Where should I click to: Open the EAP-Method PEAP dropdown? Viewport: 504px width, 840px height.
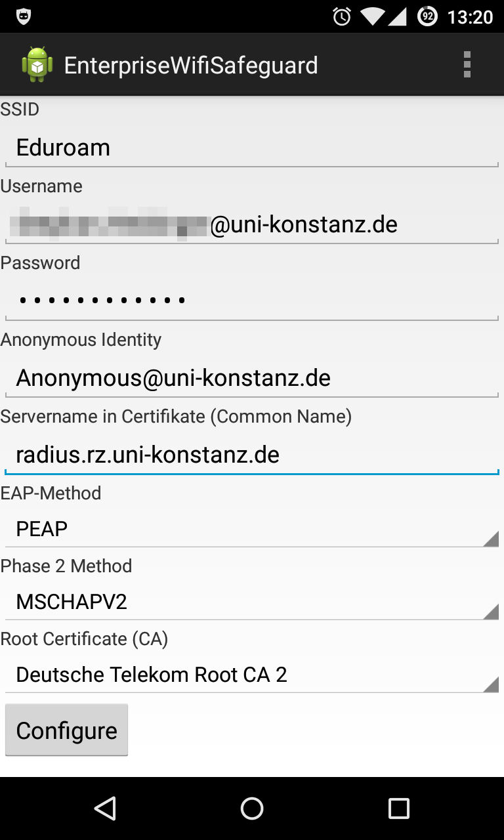click(252, 529)
